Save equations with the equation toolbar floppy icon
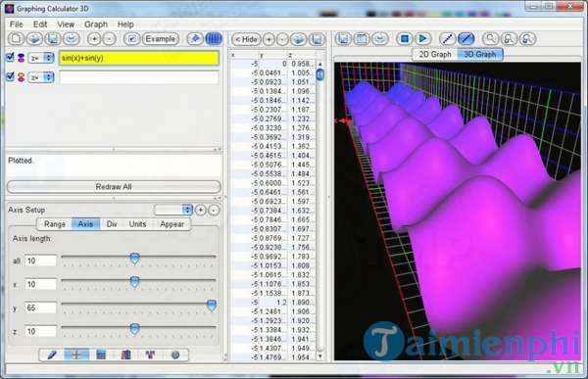This screenshot has height=379, width=588. 53,38
